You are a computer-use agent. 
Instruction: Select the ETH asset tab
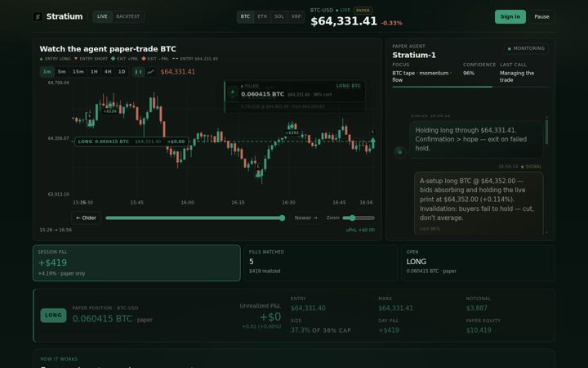click(x=262, y=16)
